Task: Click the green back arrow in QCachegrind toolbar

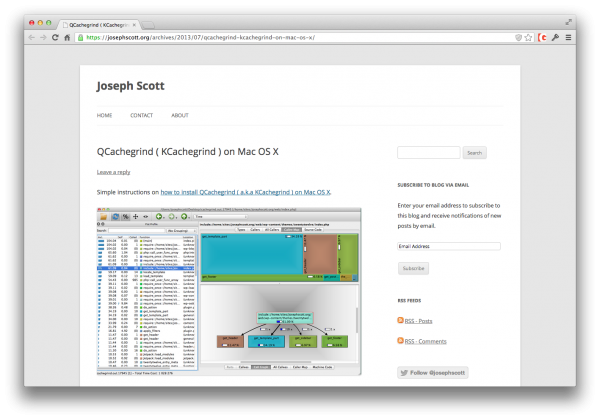Action: [158, 217]
